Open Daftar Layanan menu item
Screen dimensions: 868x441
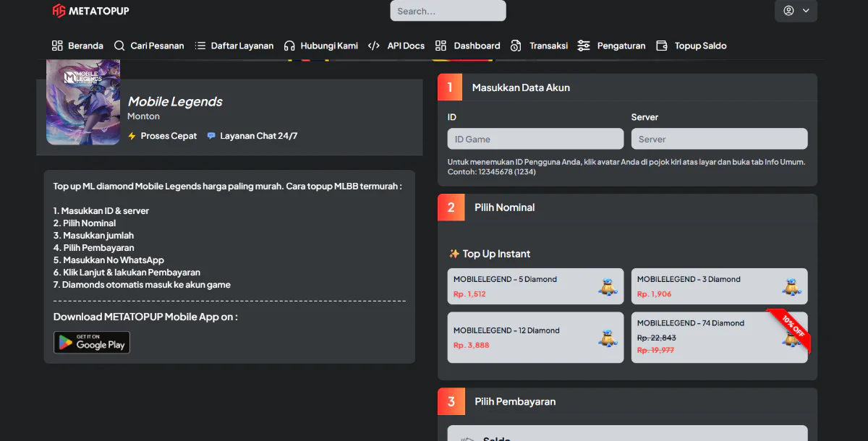(x=234, y=46)
